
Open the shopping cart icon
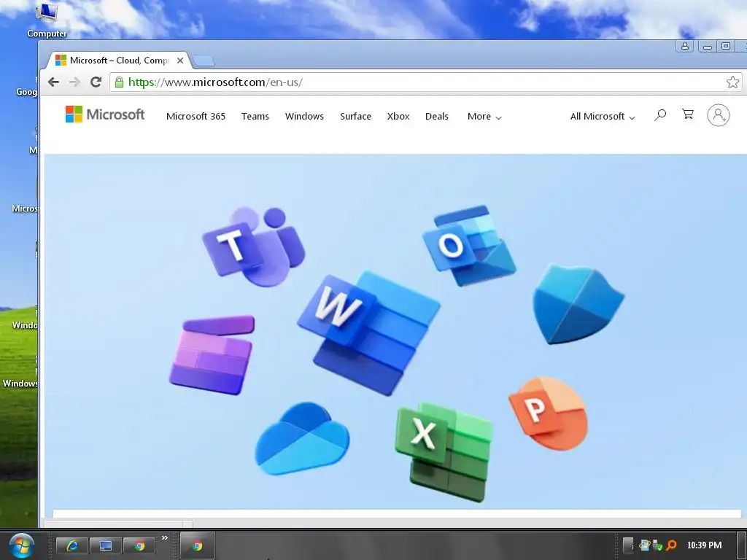pos(687,114)
